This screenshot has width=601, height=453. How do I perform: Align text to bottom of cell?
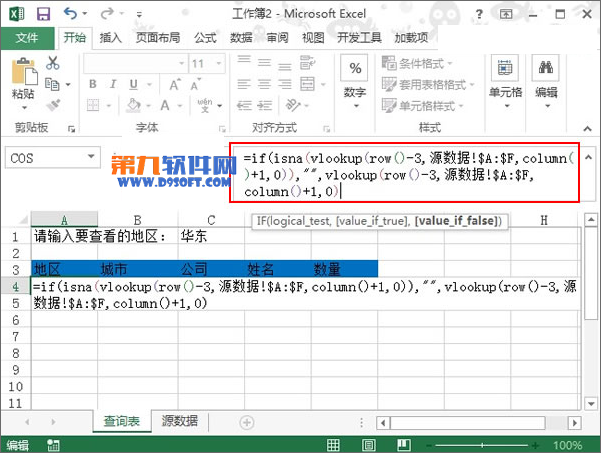(x=284, y=65)
